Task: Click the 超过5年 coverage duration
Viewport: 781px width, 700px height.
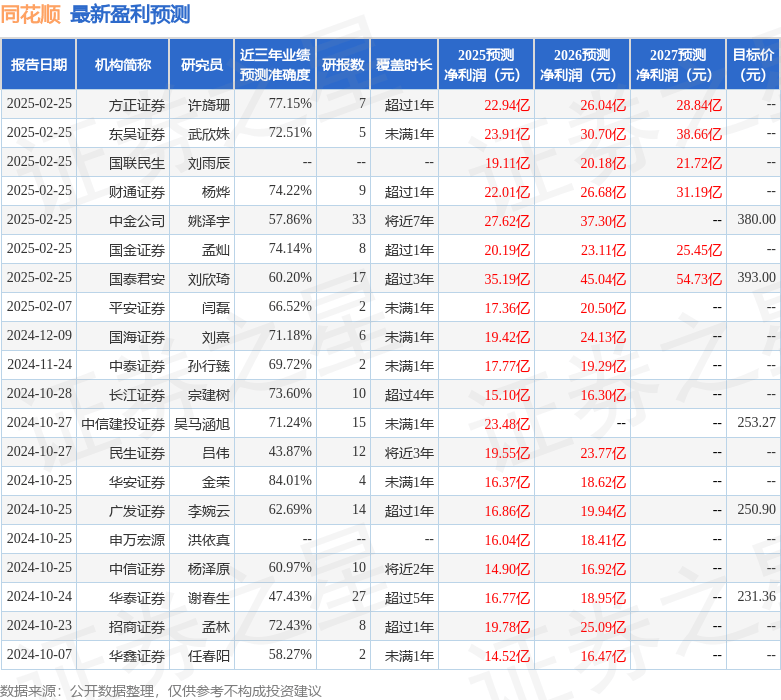Action: [409, 597]
